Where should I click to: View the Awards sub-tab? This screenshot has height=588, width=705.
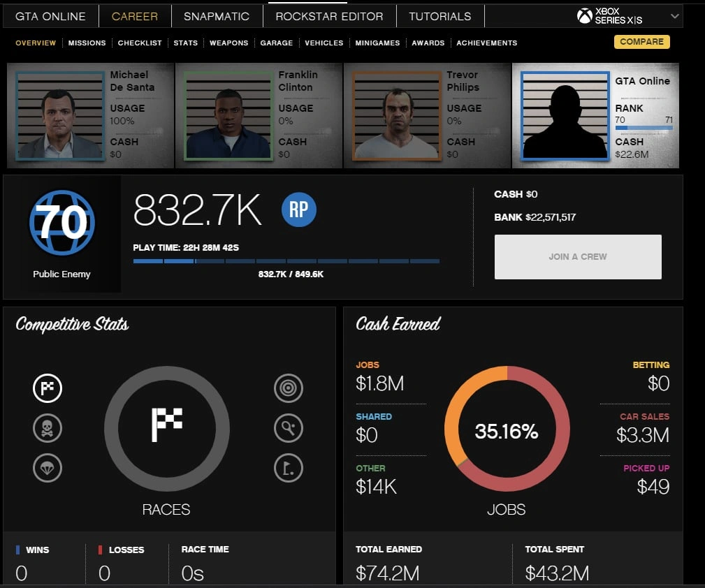click(x=428, y=43)
